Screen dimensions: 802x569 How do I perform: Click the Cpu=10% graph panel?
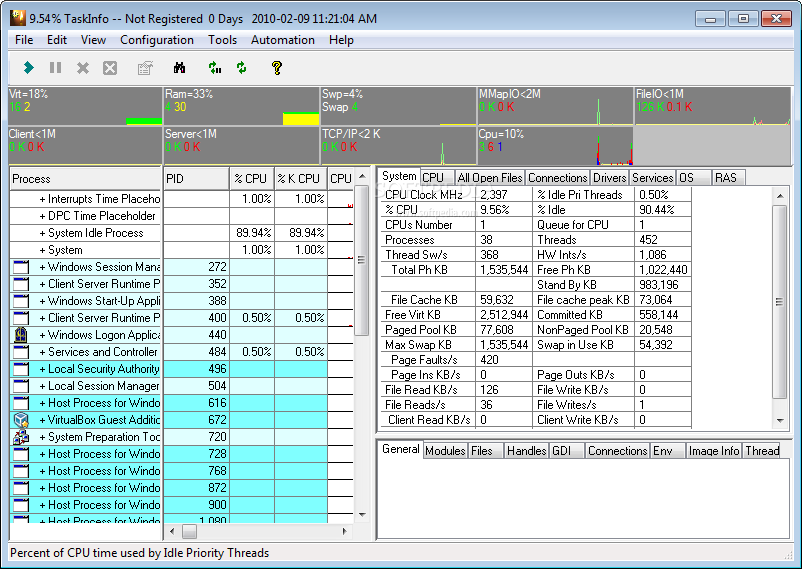[x=555, y=146]
